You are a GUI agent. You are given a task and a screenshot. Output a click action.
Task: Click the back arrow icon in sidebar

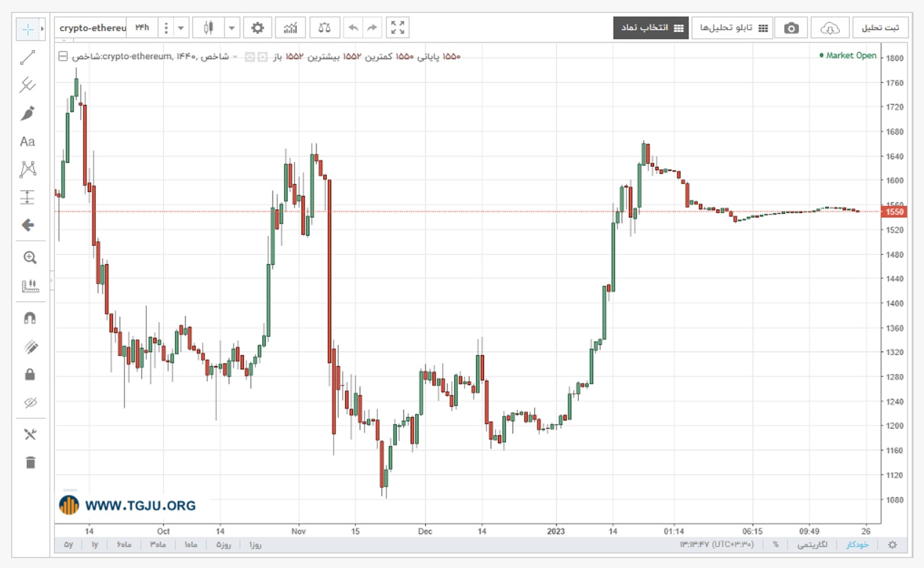(27, 225)
